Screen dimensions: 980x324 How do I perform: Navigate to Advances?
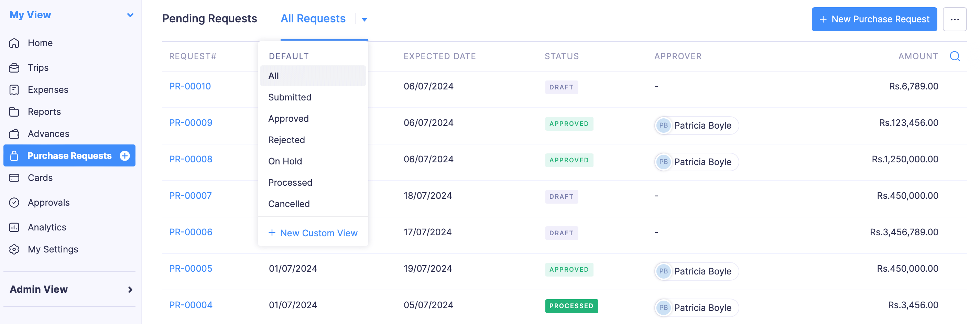point(48,134)
